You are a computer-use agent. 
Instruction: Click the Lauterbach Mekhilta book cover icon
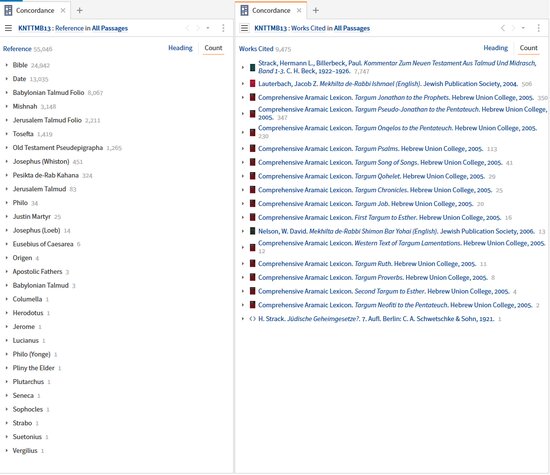point(252,83)
